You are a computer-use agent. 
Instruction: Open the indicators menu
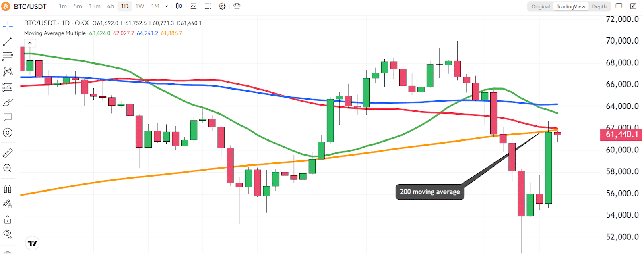pyautogui.click(x=194, y=6)
